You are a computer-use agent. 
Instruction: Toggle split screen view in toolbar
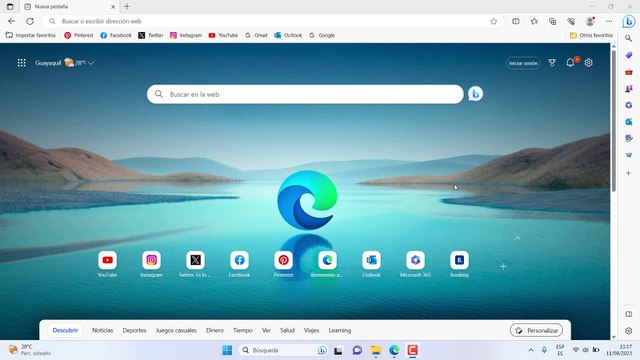click(516, 21)
